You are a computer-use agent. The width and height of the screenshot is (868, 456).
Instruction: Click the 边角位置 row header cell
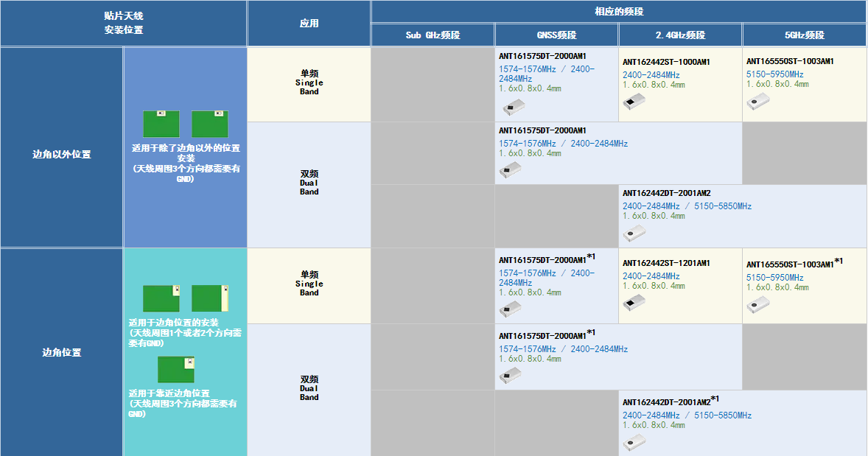click(62, 353)
